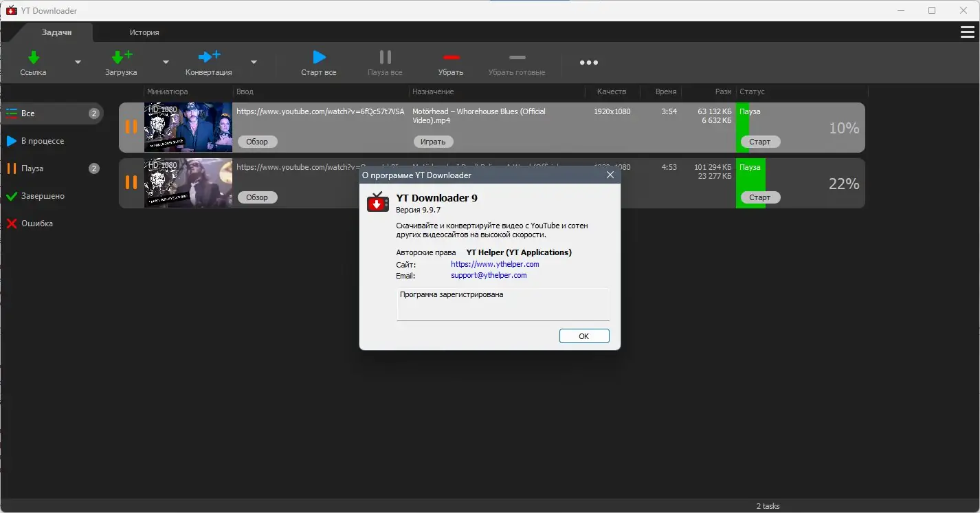Click the 10% progress percentage
The height and width of the screenshot is (513, 980).
(x=844, y=128)
